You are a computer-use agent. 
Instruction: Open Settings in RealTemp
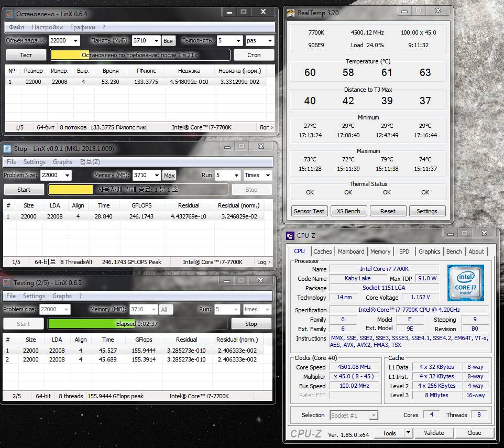pyautogui.click(x=427, y=211)
